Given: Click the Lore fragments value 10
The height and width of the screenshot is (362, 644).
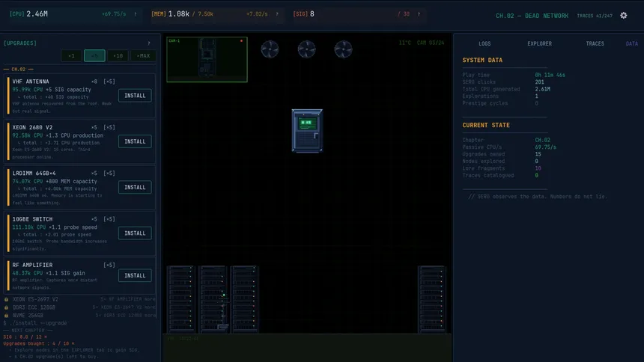Looking at the screenshot, I should point(538,168).
